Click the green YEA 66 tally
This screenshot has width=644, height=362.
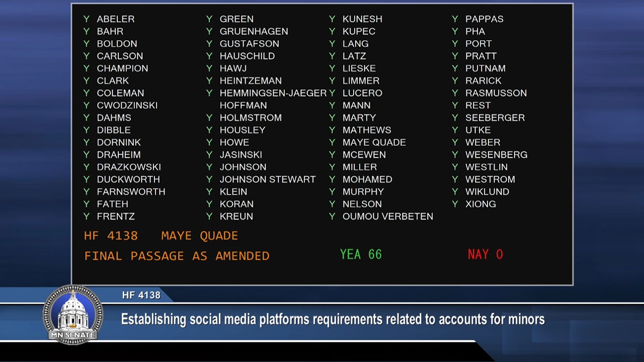pos(361,254)
